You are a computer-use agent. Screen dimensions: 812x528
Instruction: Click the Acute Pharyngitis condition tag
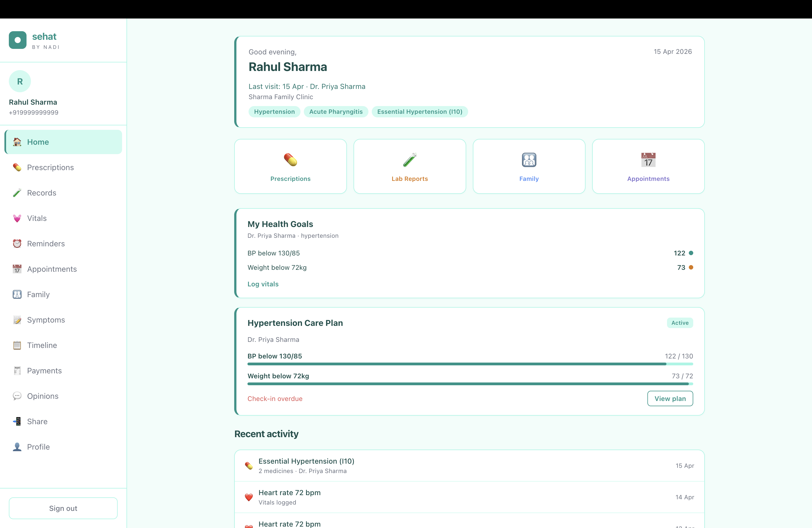tap(336, 112)
